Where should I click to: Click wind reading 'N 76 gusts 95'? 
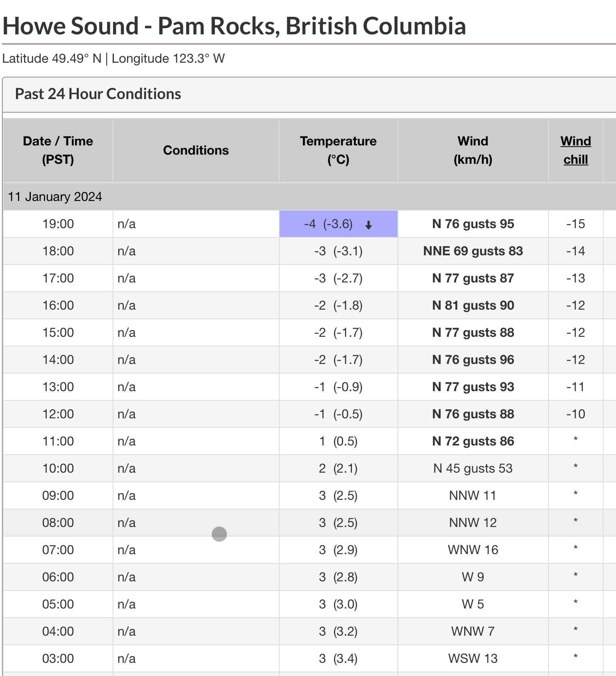[473, 224]
